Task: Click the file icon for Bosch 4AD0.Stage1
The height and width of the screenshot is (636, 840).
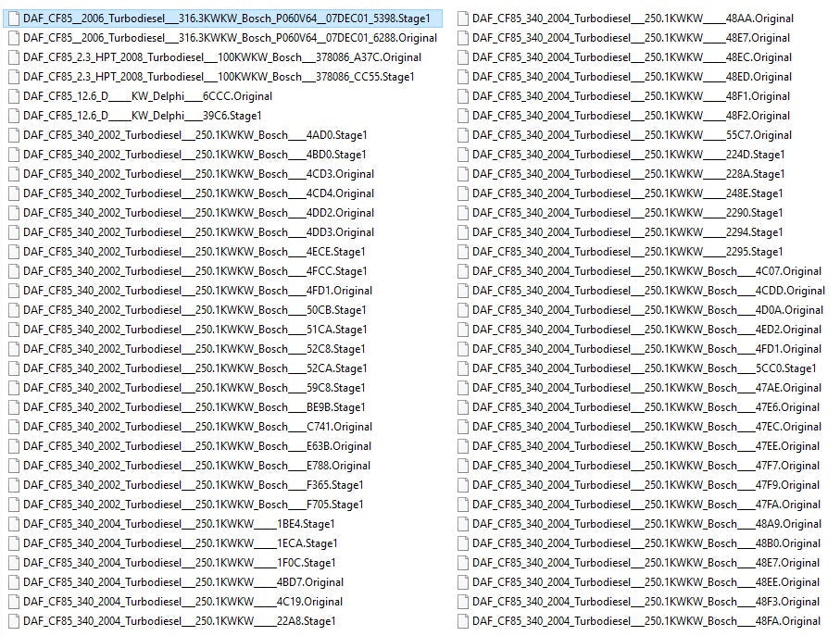Action: [x=13, y=135]
